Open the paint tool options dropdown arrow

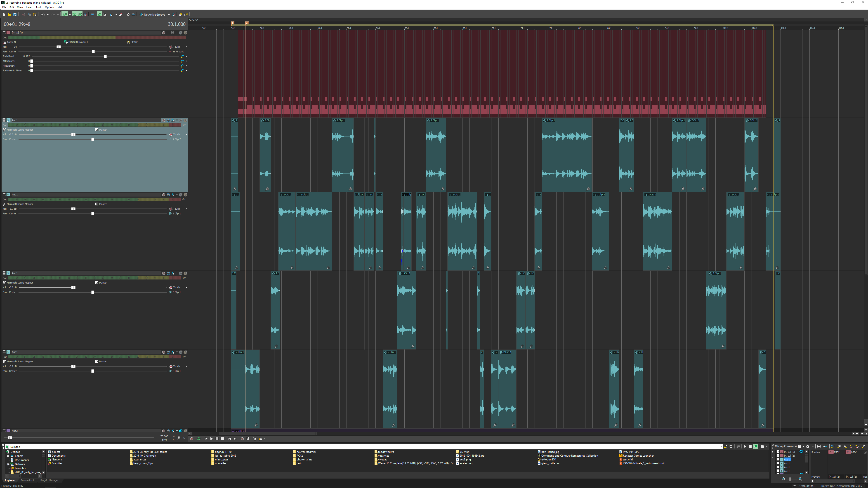116,14
